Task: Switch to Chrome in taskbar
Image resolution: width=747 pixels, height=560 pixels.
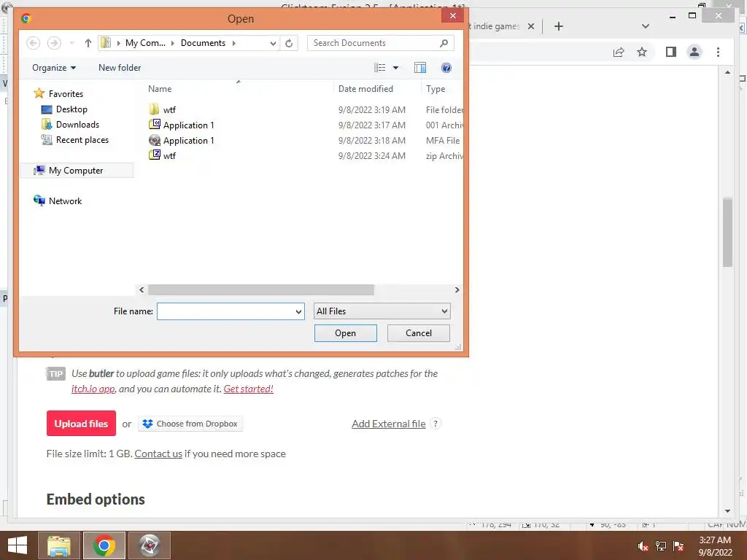Action: (104, 545)
